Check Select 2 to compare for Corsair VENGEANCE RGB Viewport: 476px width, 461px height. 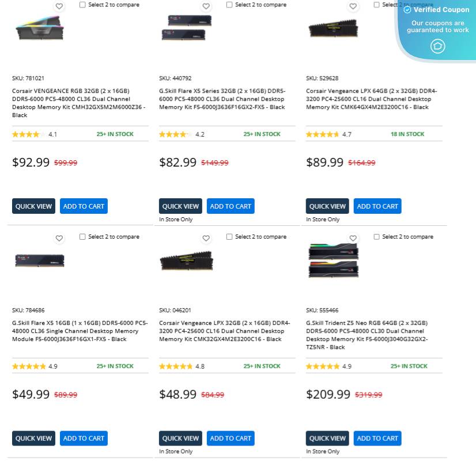(82, 4)
